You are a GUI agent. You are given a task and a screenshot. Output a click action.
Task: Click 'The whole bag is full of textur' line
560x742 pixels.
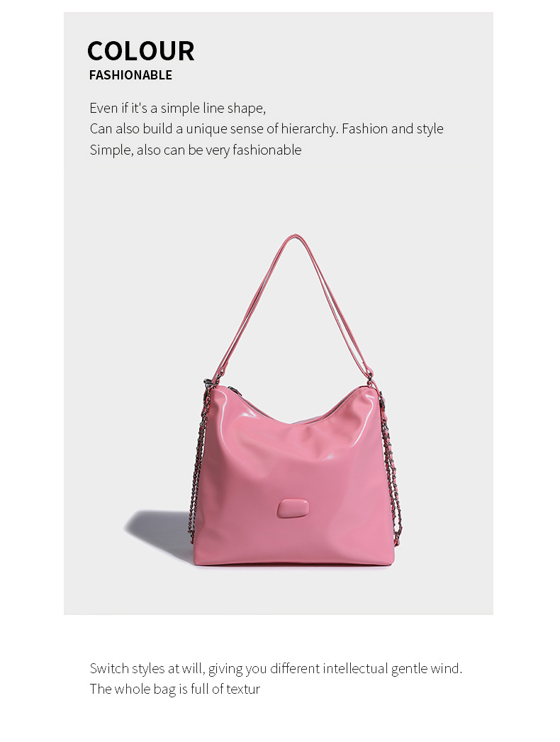tap(174, 689)
